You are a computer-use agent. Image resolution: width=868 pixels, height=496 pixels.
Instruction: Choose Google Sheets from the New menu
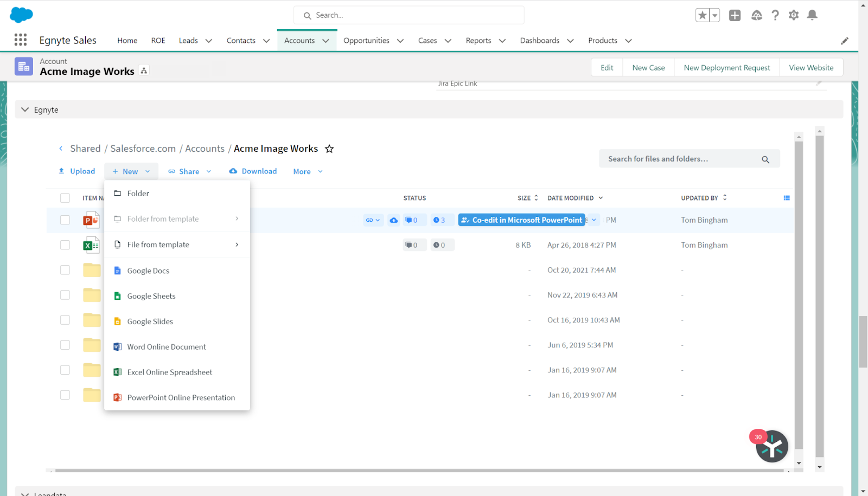click(151, 296)
